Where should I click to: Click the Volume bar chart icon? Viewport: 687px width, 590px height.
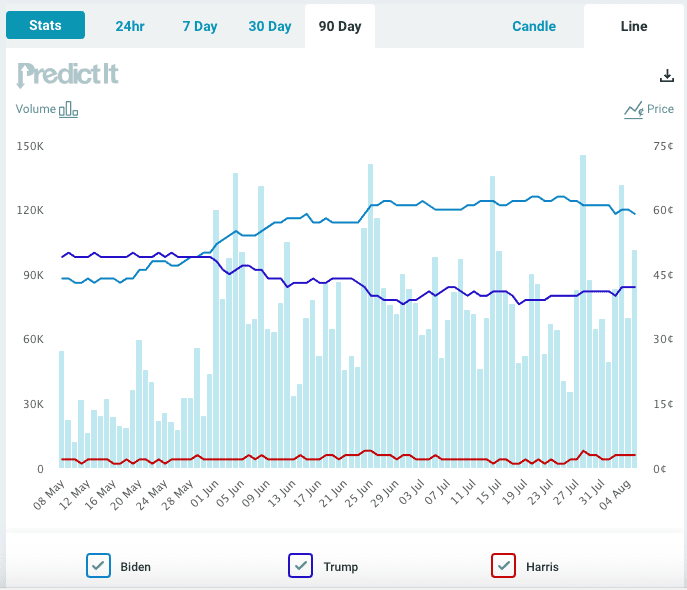click(x=68, y=109)
